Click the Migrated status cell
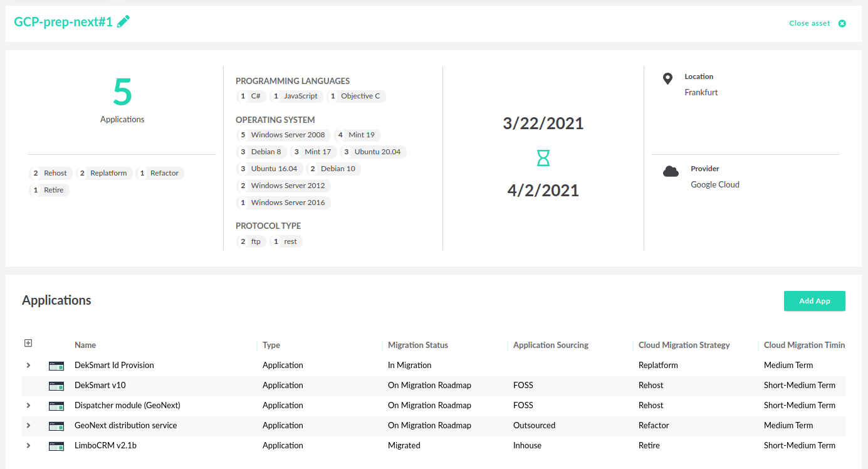Viewport: 868px width, 469px height. click(404, 445)
